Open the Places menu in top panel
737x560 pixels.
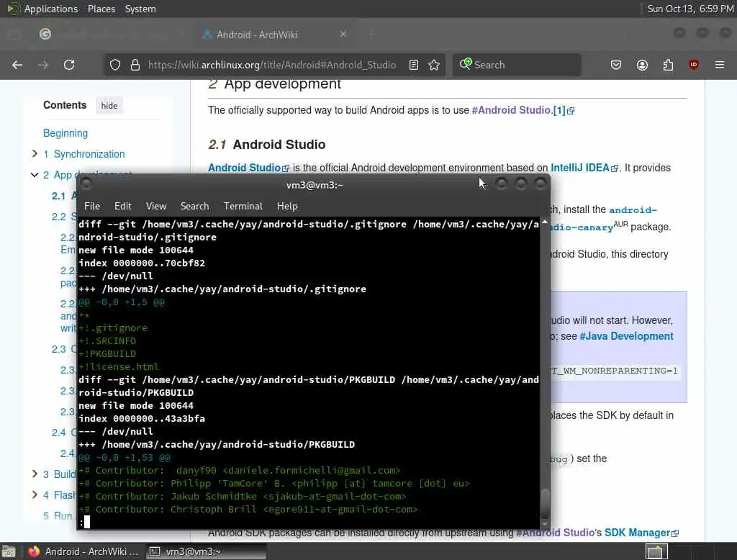point(101,9)
